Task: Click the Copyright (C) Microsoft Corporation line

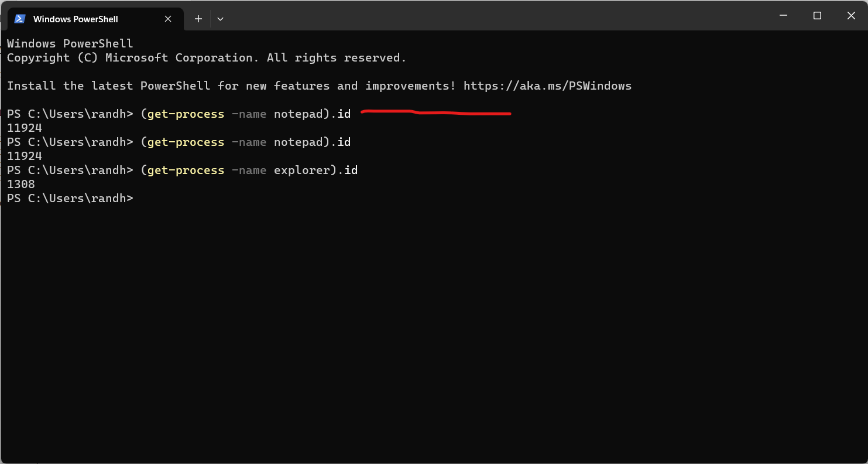Action: 207,58
